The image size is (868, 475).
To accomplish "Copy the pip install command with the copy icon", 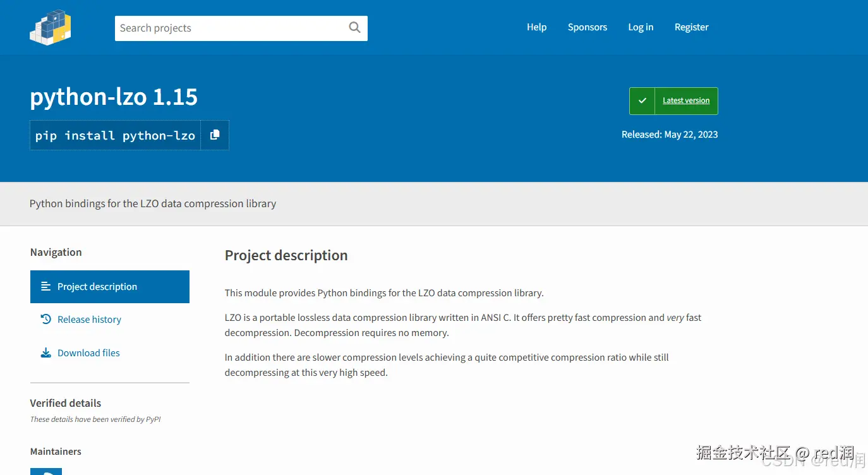I will tap(215, 135).
